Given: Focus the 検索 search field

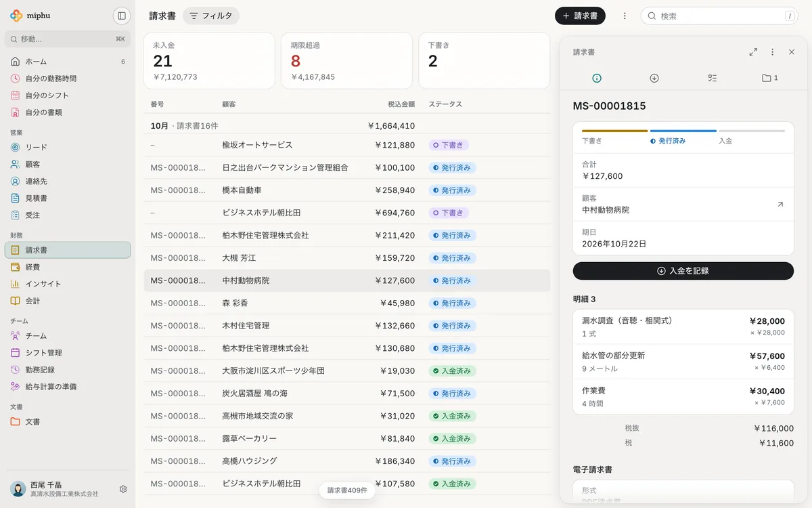Looking at the screenshot, I should (x=719, y=16).
